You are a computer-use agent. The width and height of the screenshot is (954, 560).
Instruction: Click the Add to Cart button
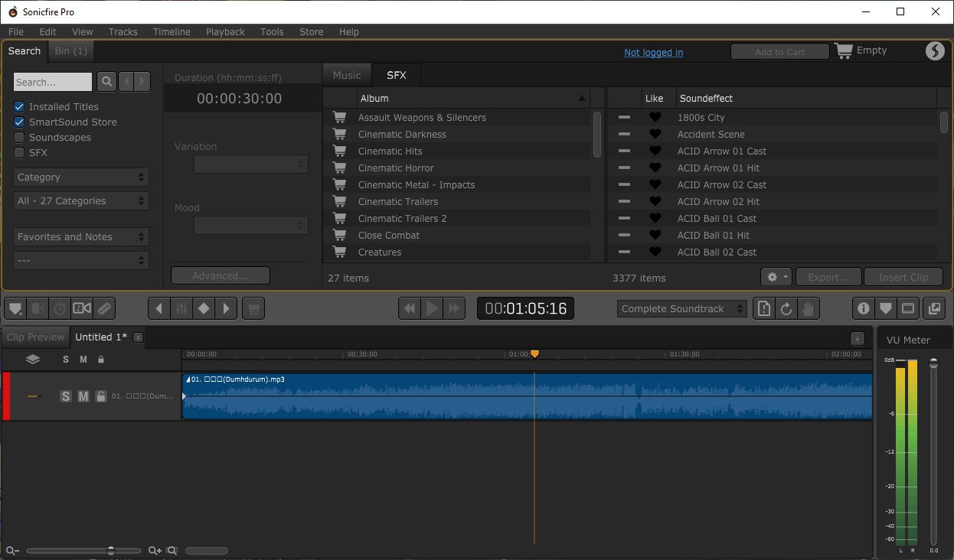point(780,51)
